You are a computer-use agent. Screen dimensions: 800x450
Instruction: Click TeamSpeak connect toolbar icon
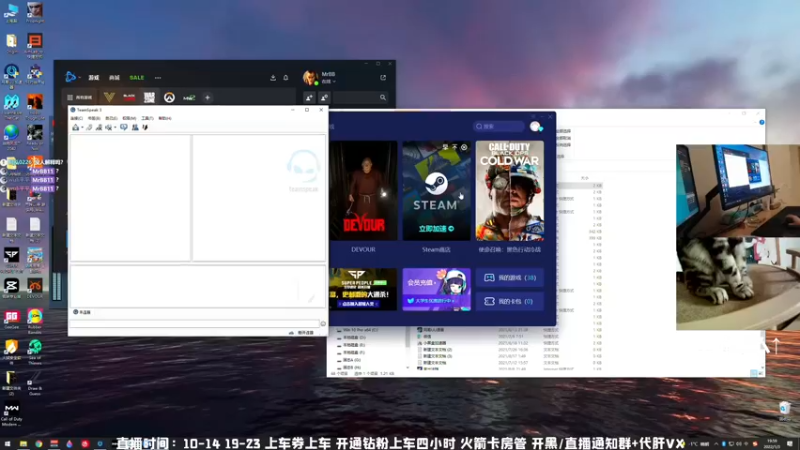(76, 128)
